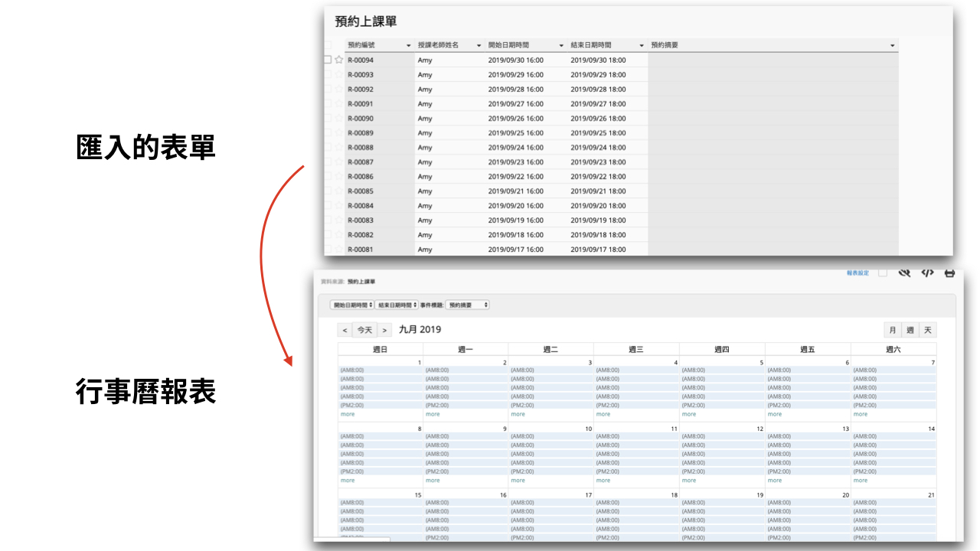Open the 預約編號 column dropdown arrow
The width and height of the screenshot is (980, 551).
408,46
